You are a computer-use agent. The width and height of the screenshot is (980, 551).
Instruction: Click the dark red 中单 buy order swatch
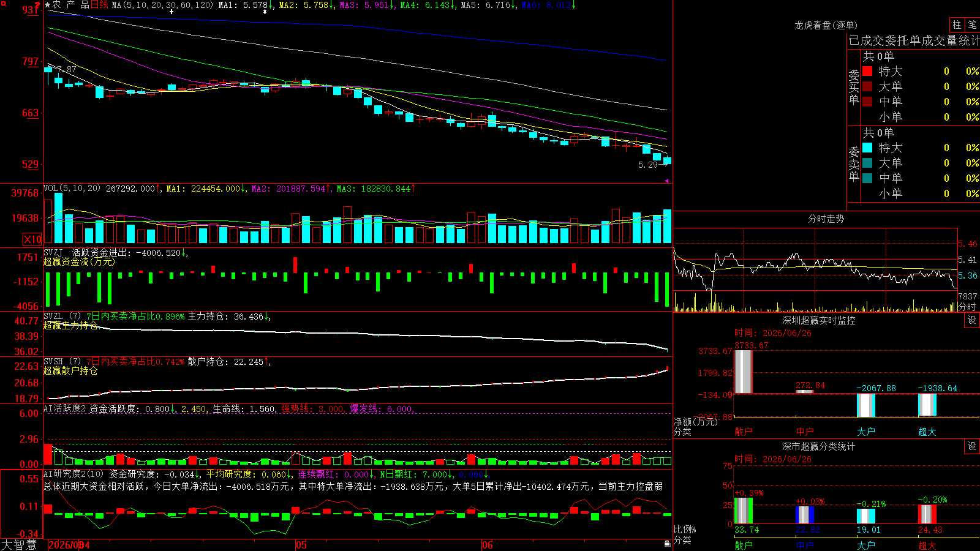point(867,102)
